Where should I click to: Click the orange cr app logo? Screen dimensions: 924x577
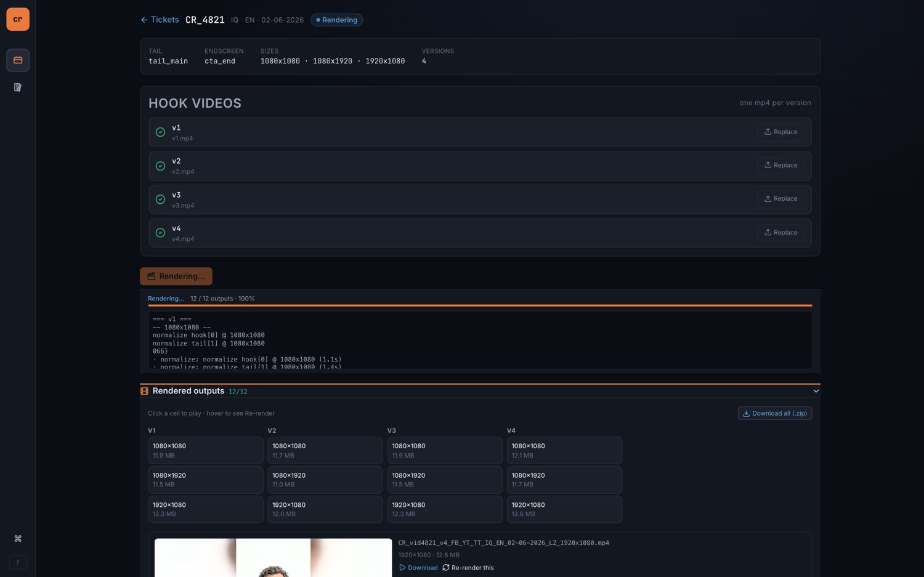pyautogui.click(x=18, y=19)
